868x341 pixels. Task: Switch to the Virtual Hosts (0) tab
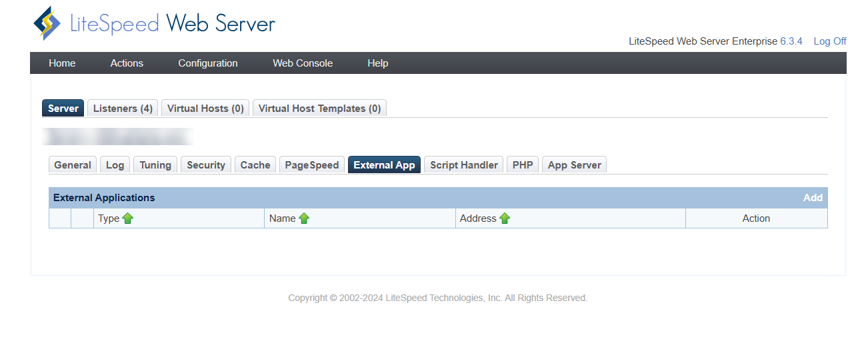[205, 109]
